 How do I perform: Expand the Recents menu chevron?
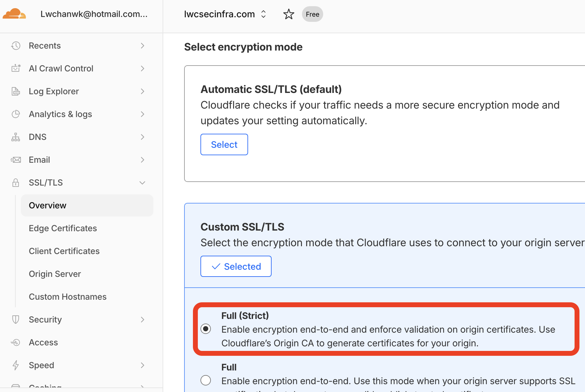coord(142,46)
